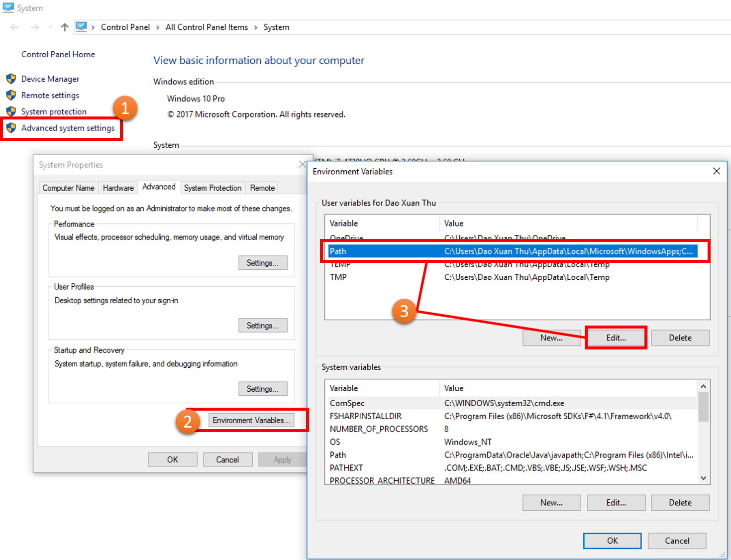The width and height of the screenshot is (731, 560).
Task: Select the OS system variable row
Action: [x=513, y=442]
